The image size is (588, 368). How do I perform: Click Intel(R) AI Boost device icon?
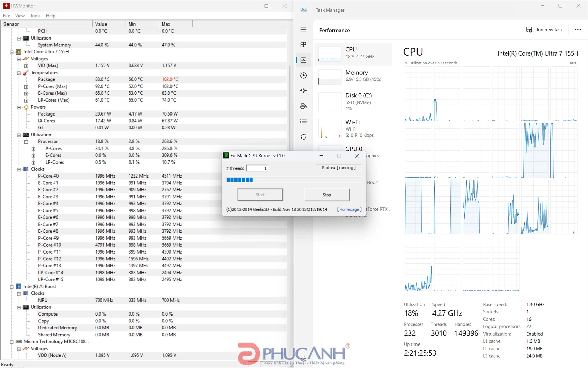[x=19, y=287]
